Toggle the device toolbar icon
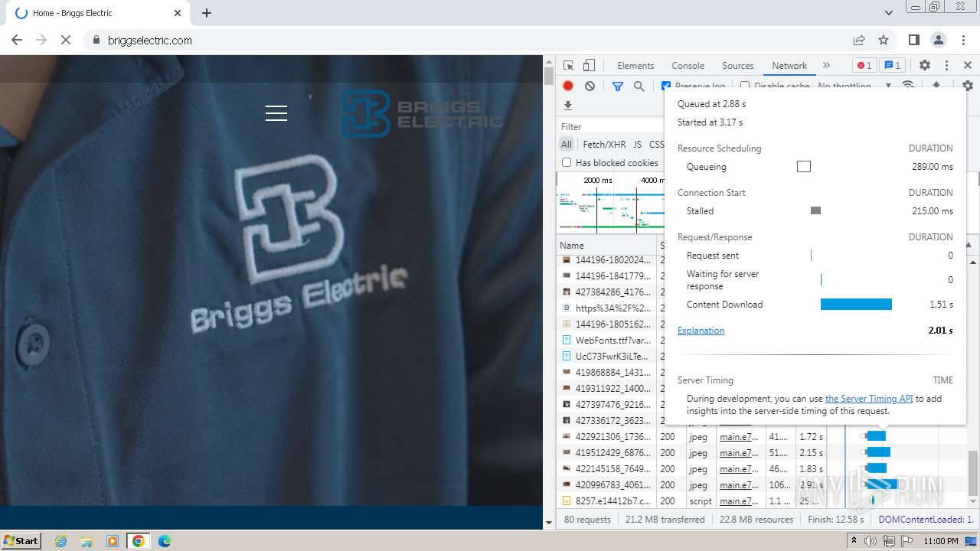This screenshot has width=980, height=551. coord(589,66)
